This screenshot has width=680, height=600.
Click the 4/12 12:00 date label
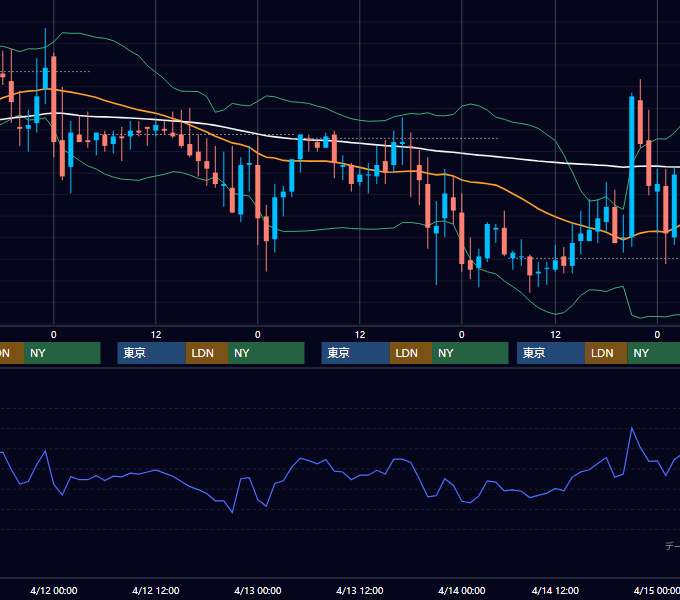(156, 590)
